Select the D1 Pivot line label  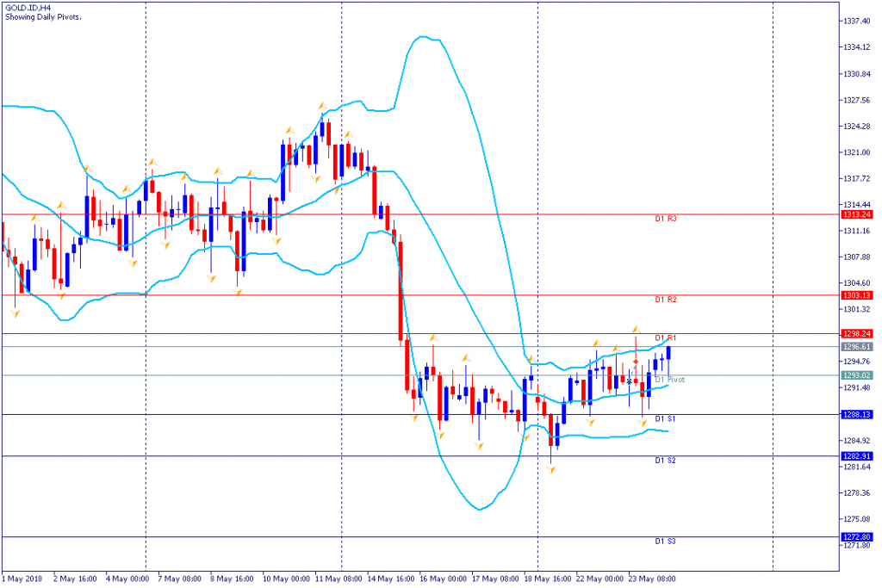(x=669, y=380)
